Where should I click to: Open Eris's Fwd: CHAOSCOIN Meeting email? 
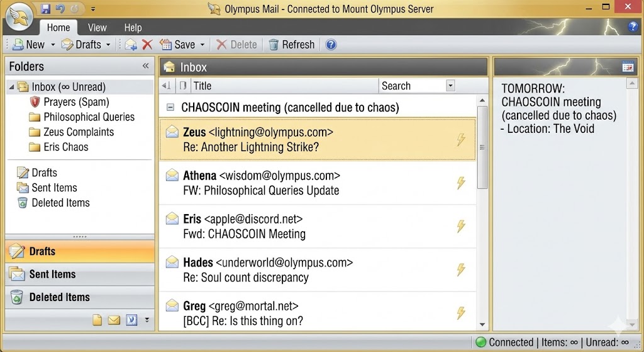318,227
